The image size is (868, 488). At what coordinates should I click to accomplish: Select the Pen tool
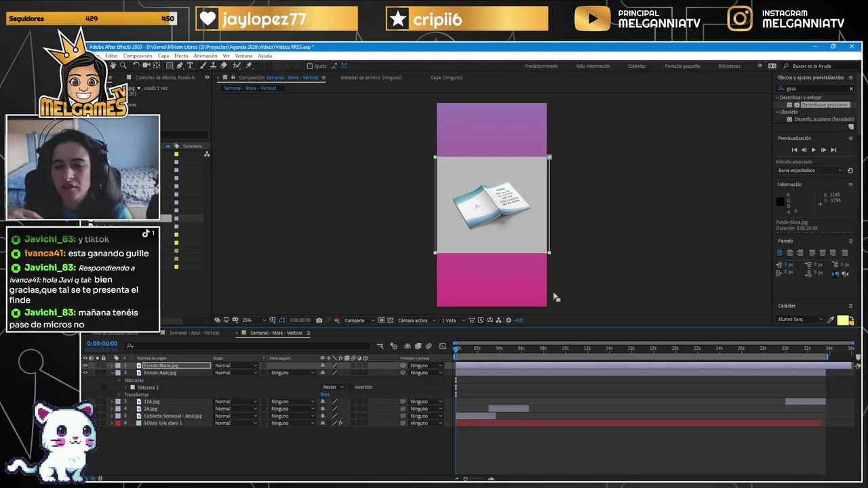[x=180, y=66]
